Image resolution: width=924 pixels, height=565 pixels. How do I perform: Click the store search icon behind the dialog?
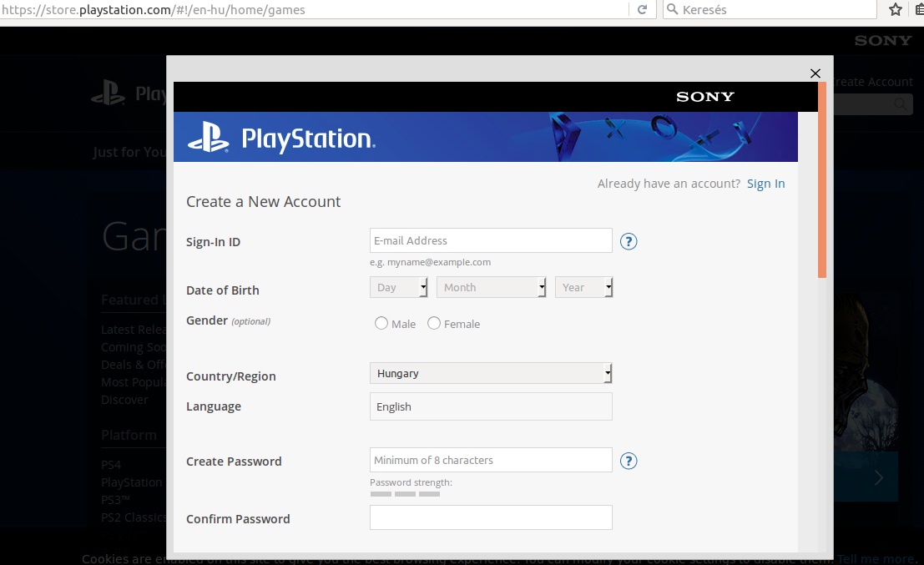[x=901, y=104]
